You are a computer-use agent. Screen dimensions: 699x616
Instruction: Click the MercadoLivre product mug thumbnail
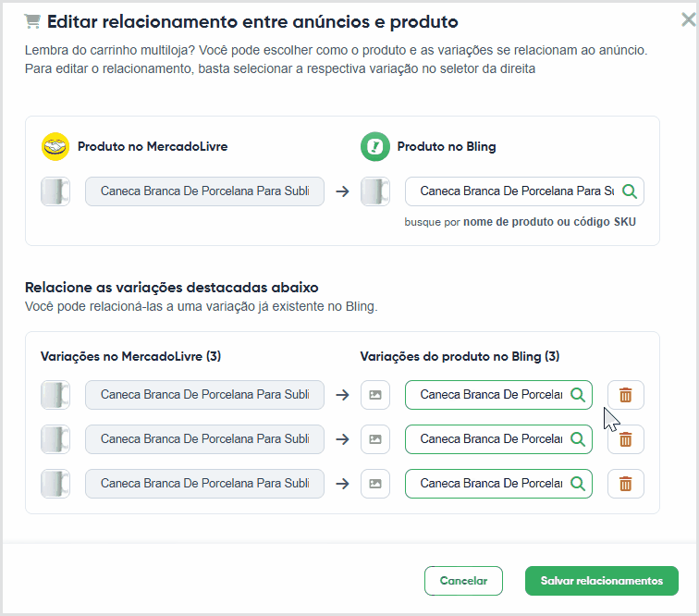[55, 191]
